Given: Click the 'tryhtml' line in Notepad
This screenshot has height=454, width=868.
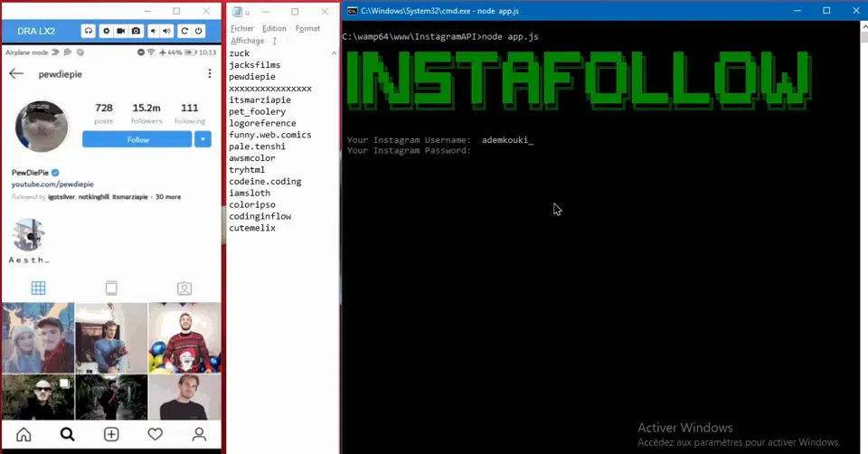Looking at the screenshot, I should 247,170.
